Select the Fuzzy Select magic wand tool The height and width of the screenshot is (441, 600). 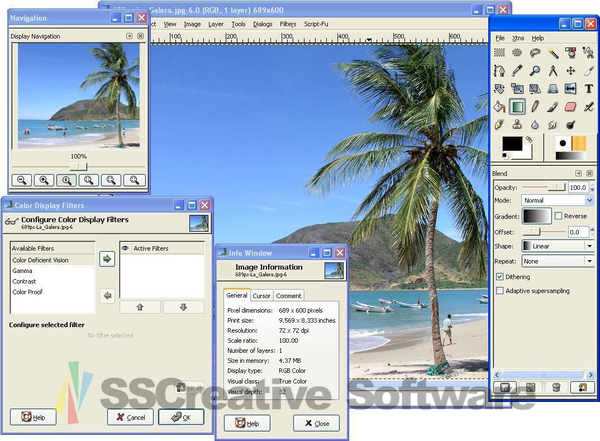click(x=553, y=52)
